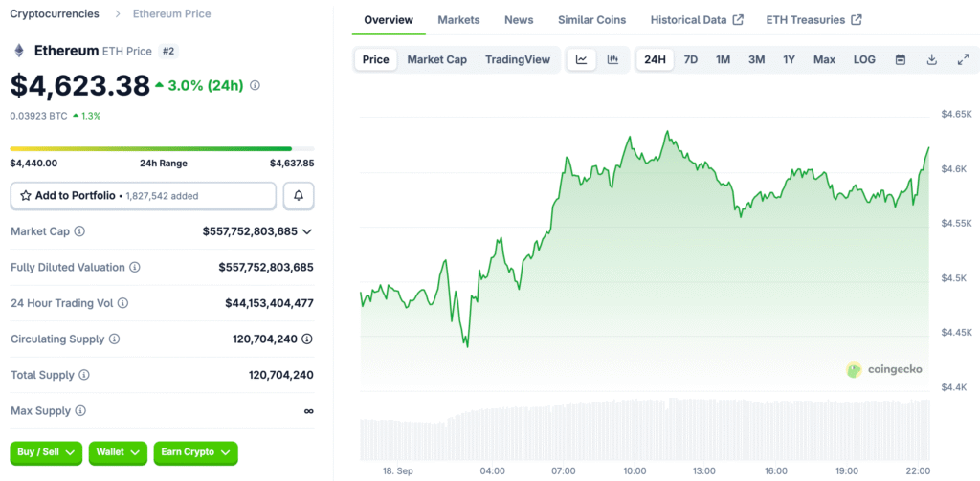Click the #2 rank badge
The width and height of the screenshot is (980, 481).
pyautogui.click(x=168, y=52)
